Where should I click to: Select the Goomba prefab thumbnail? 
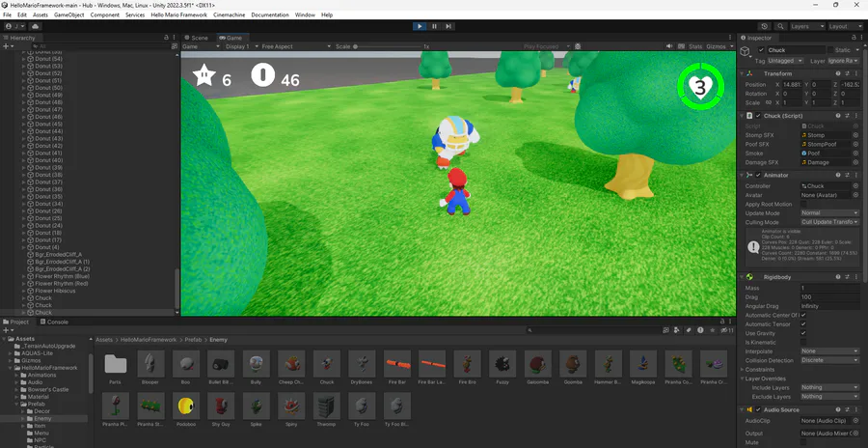[573, 364]
